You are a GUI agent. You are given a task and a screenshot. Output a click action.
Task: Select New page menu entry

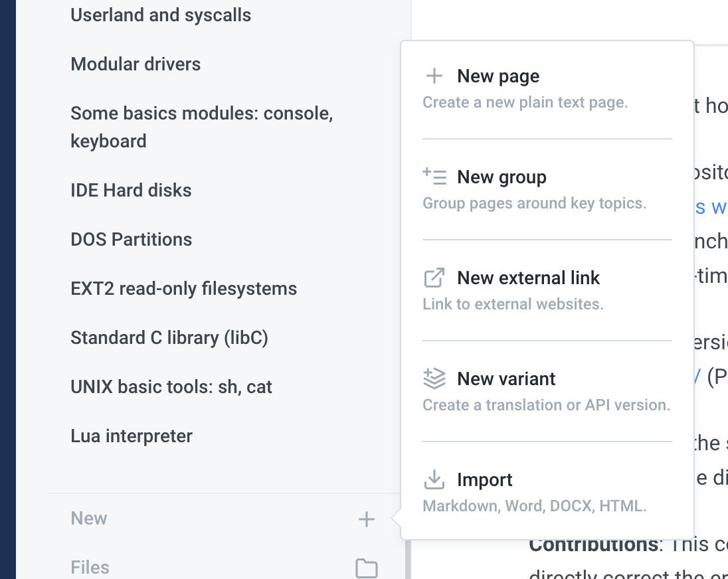pyautogui.click(x=547, y=88)
